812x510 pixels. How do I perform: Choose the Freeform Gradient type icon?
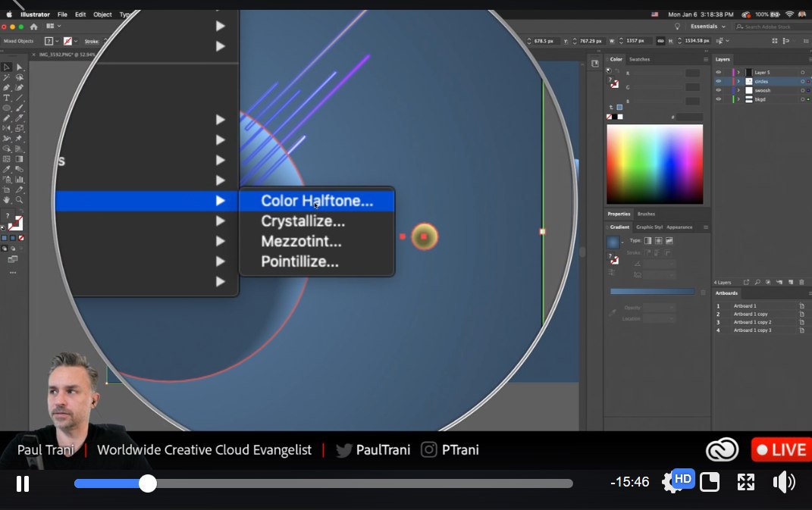tap(669, 241)
